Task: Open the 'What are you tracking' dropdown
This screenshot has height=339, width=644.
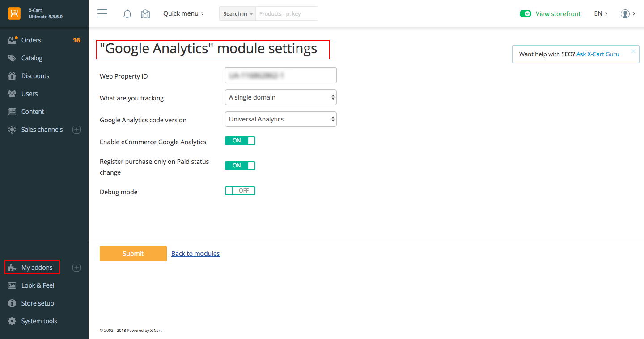Action: coord(280,97)
